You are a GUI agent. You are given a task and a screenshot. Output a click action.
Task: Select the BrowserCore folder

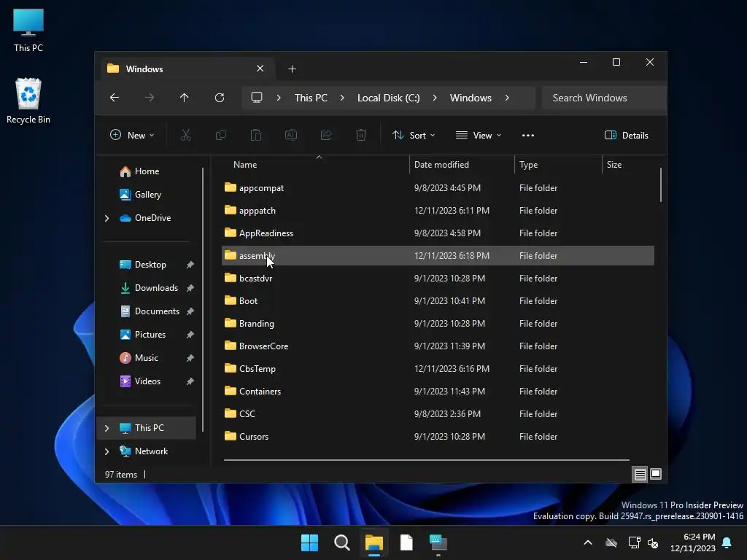438,346
